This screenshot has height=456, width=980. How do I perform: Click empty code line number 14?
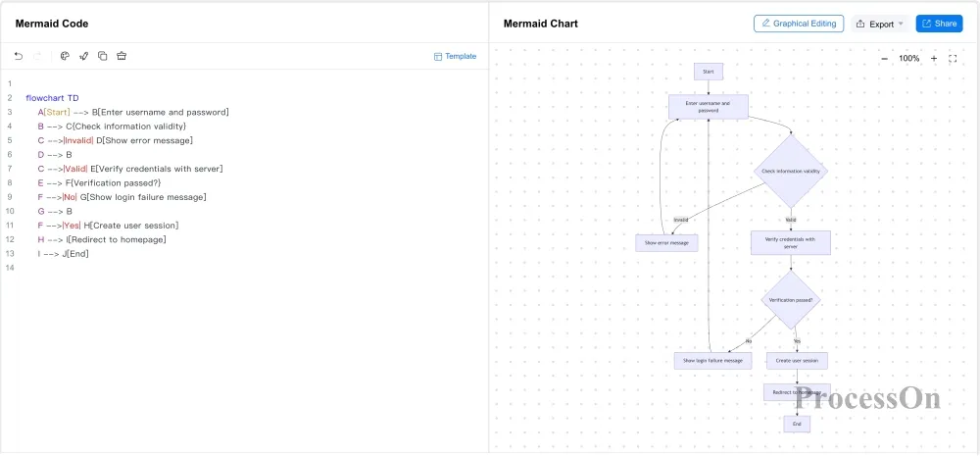pyautogui.click(x=10, y=269)
